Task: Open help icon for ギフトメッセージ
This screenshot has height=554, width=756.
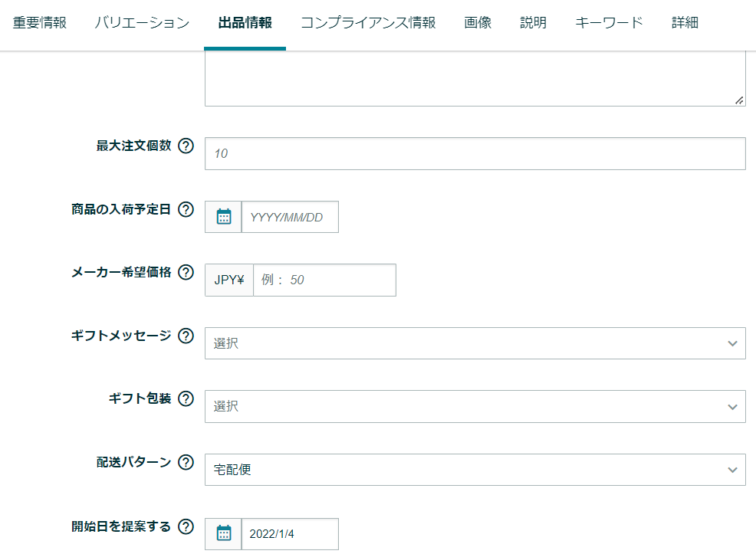Action: [186, 336]
